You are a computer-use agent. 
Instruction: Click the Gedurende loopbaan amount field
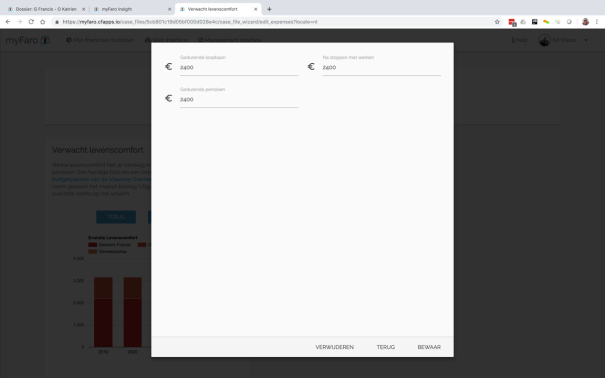click(x=239, y=68)
